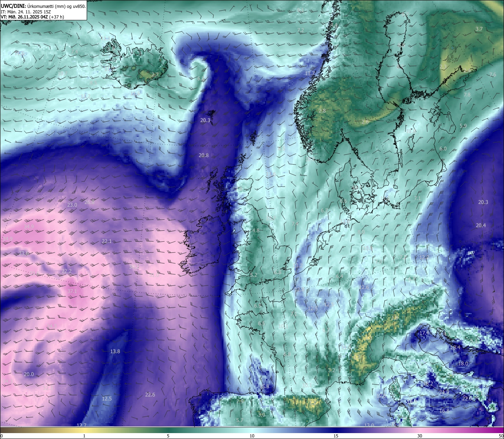Click the 13.7 value off Norway's coast
Viewport: 504px width, 439px height.
click(310, 74)
